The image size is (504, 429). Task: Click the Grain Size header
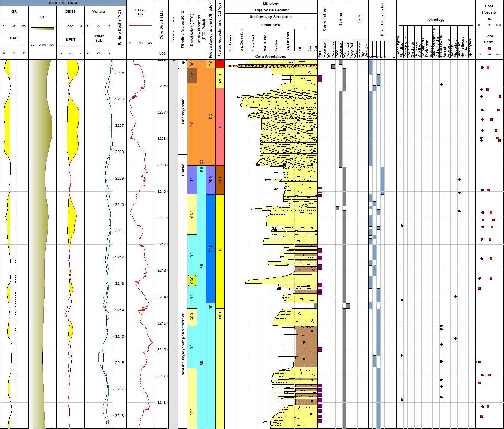tap(270, 25)
